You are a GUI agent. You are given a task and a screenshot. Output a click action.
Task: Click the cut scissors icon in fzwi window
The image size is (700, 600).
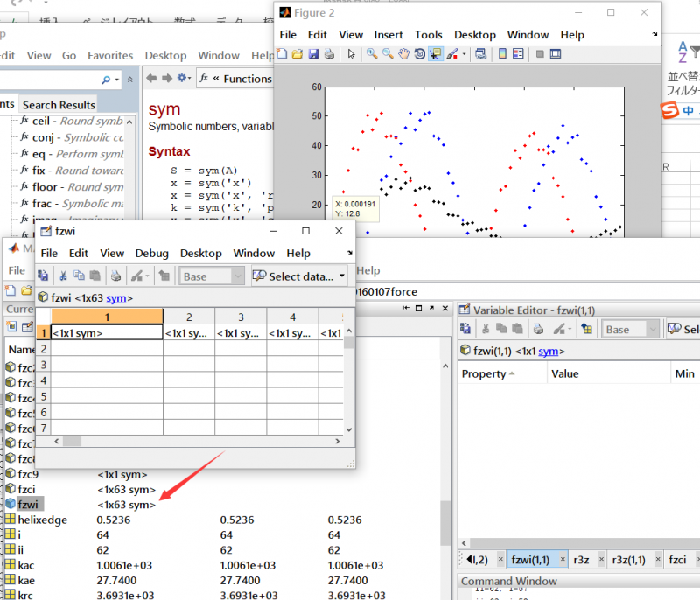click(x=63, y=276)
